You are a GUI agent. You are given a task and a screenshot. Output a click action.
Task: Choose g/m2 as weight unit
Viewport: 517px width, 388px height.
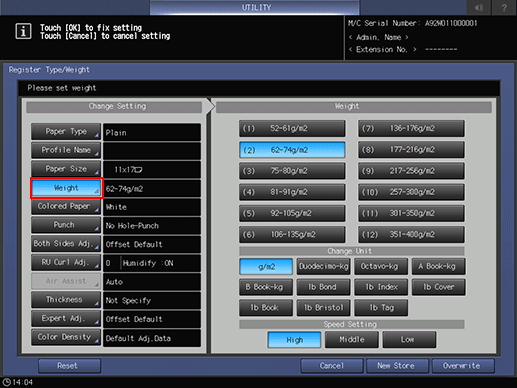point(266,266)
